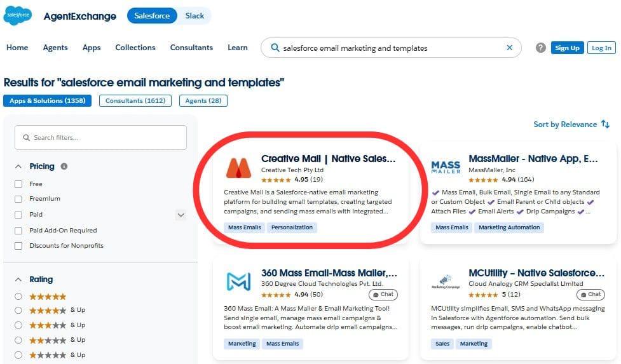The width and height of the screenshot is (621, 364).
Task: Click 360 Degree Cloud Technologies Pvt. Ltd. text
Action: click(322, 284)
